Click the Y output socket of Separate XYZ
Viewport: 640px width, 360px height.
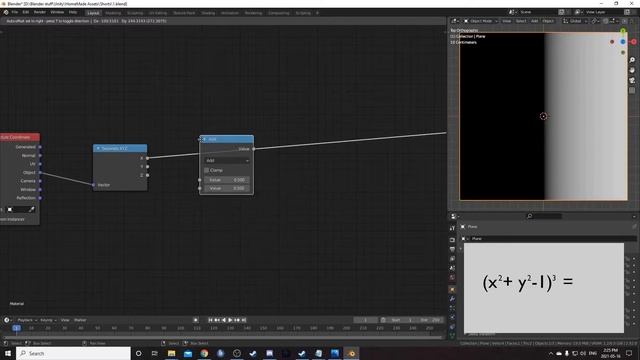tap(147, 167)
